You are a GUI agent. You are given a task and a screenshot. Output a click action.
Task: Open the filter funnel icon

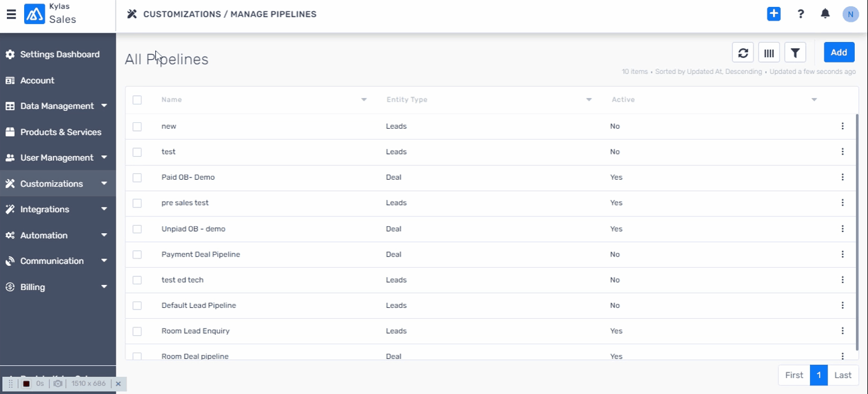(795, 53)
